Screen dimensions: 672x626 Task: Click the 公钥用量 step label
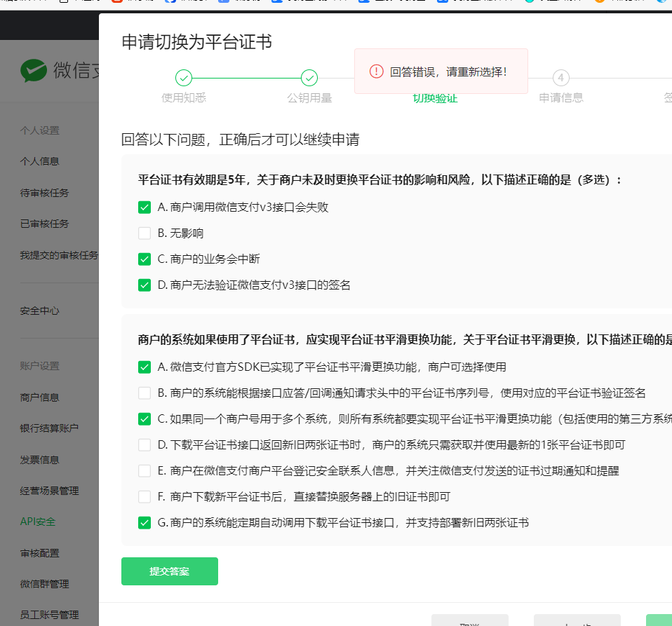pyautogui.click(x=309, y=98)
